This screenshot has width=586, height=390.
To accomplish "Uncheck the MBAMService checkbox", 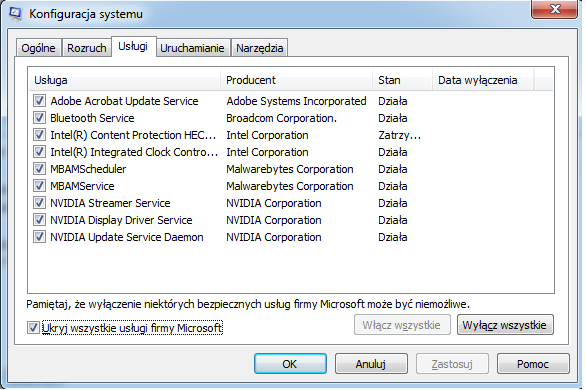I will [x=39, y=186].
